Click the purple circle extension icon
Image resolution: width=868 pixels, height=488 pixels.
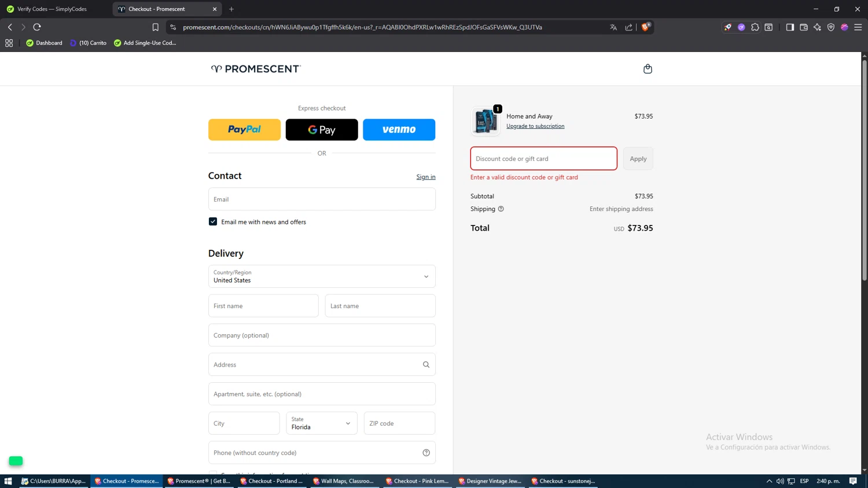pos(741,27)
